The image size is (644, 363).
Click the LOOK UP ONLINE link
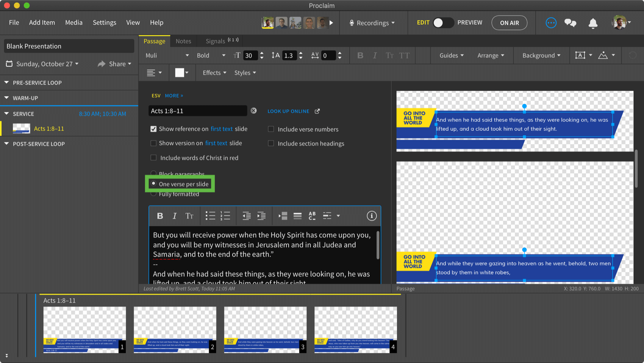(x=288, y=111)
